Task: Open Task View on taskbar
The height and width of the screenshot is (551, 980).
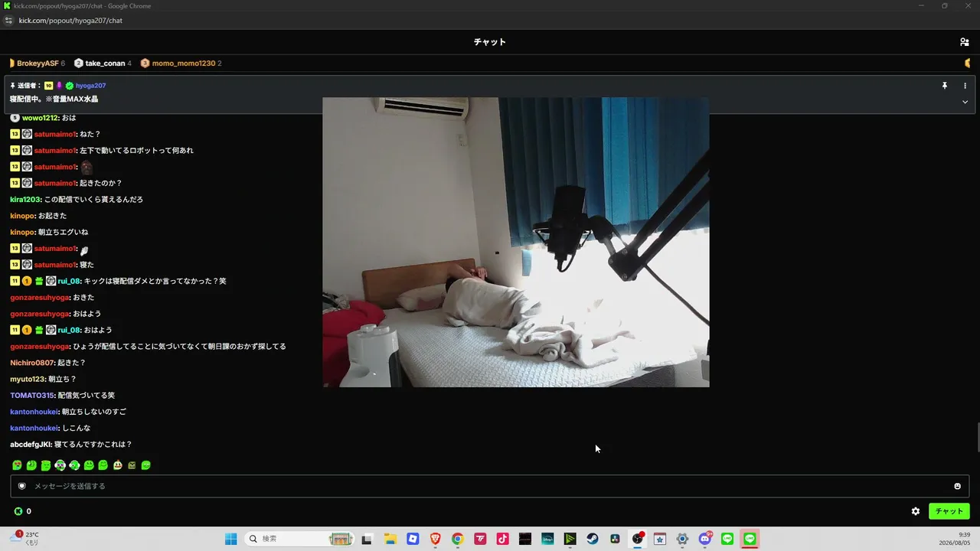Action: [x=367, y=539]
